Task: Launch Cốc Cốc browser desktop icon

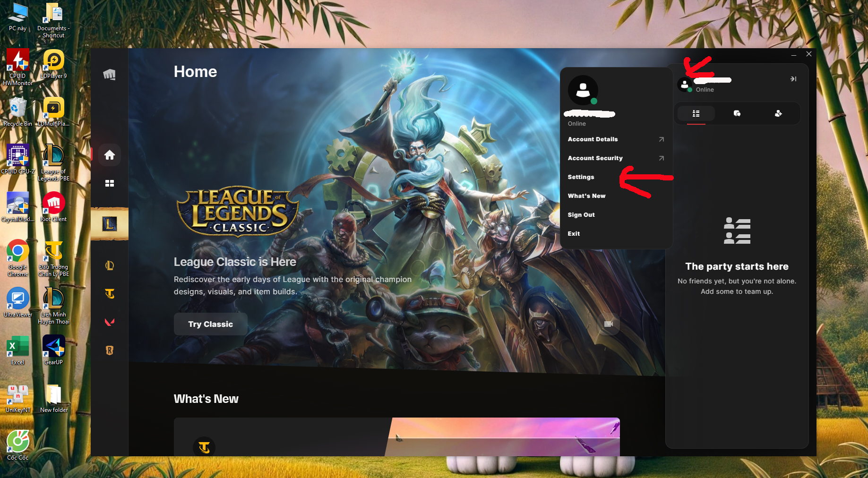Action: 18,446
